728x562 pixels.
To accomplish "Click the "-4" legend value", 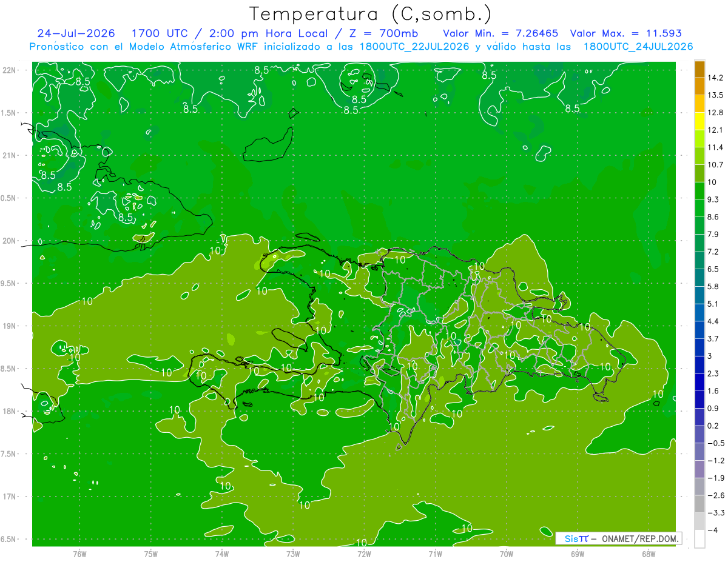I will (x=712, y=530).
